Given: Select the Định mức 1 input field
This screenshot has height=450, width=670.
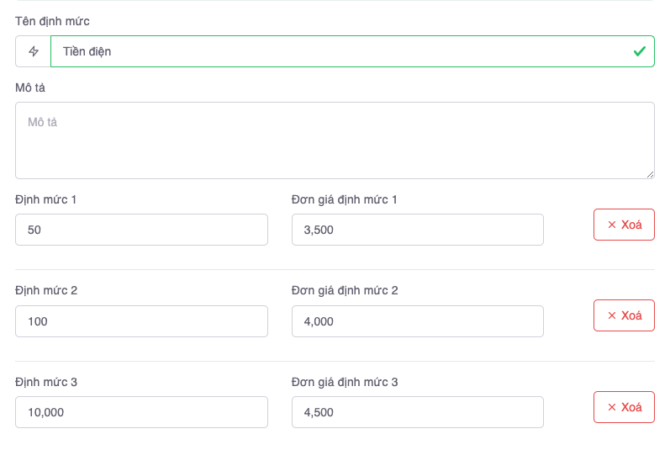Looking at the screenshot, I should [141, 229].
